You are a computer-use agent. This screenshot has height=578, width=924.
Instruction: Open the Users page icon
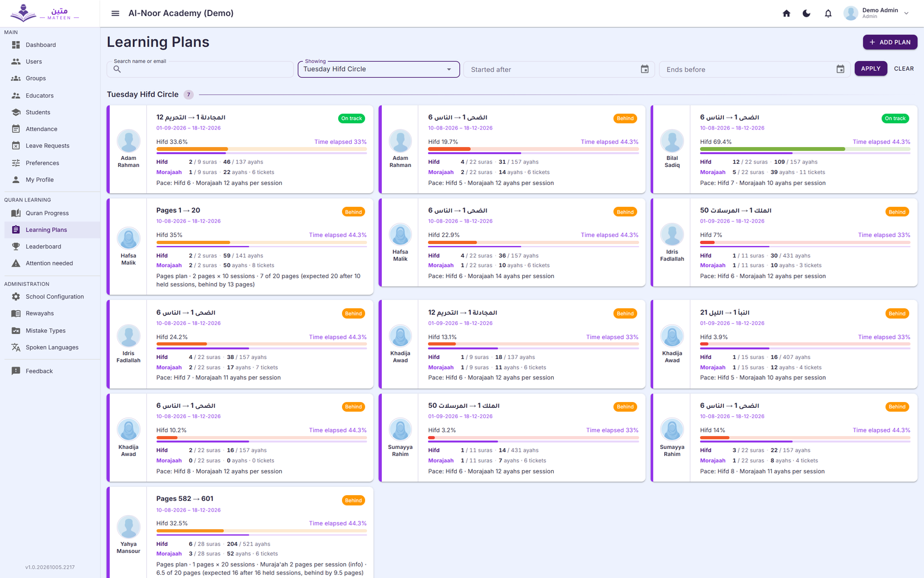[16, 62]
